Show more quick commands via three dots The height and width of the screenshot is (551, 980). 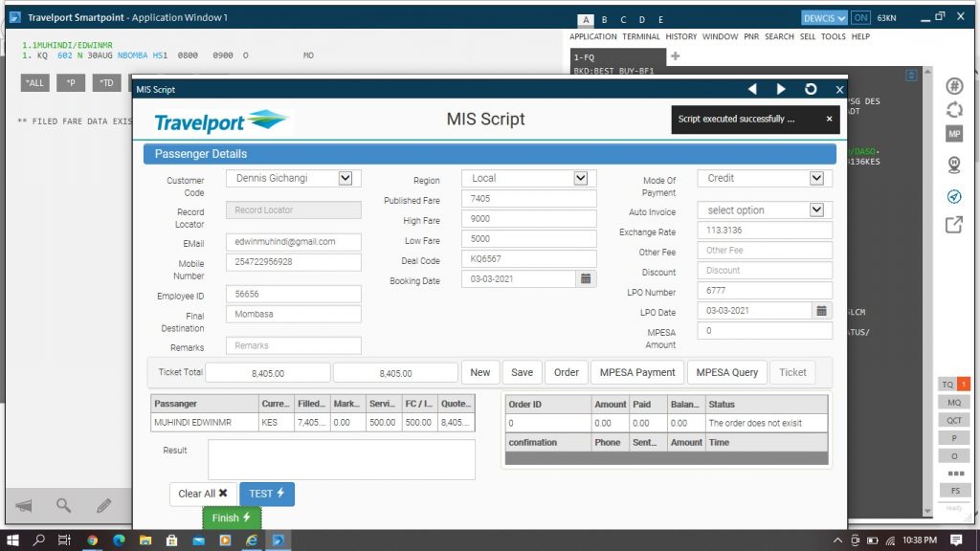point(956,474)
